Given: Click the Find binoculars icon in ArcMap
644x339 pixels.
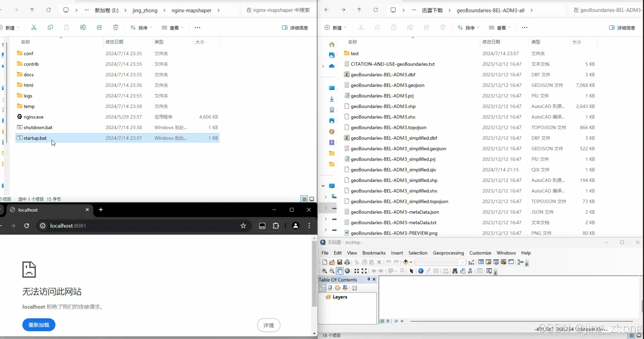Looking at the screenshot, I should pos(455,271).
